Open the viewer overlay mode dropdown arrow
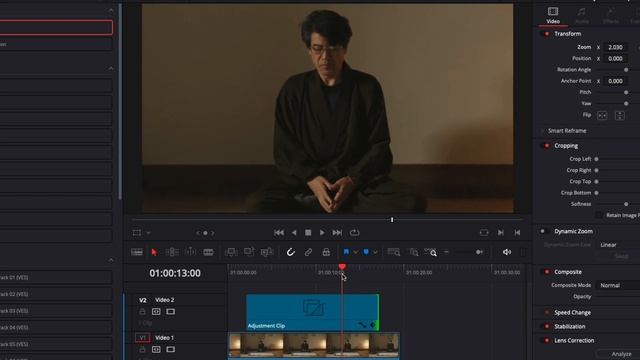640x360 pixels. coord(149,233)
